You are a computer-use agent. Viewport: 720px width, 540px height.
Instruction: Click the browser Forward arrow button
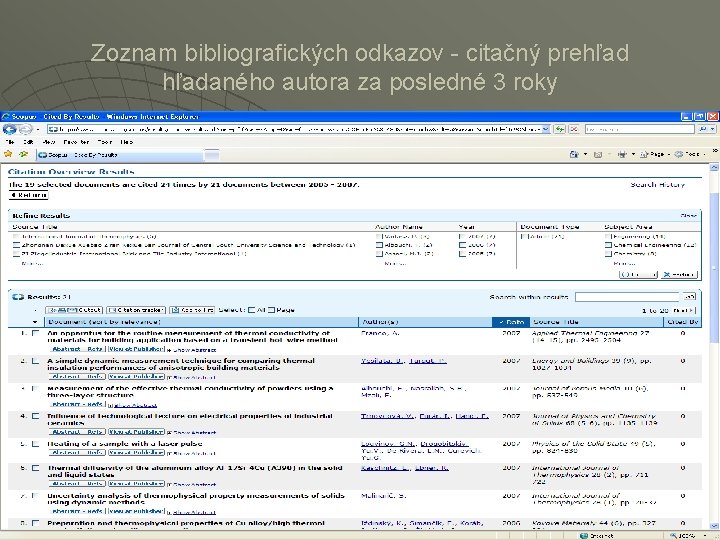click(x=26, y=129)
